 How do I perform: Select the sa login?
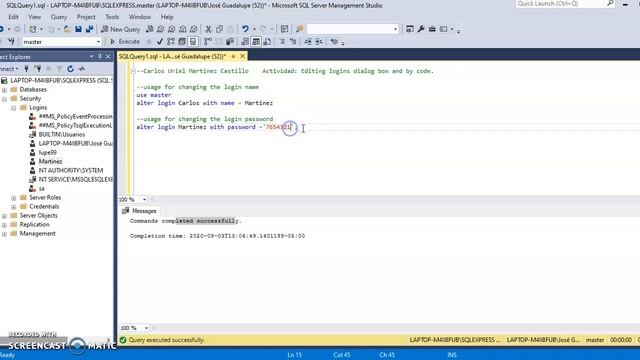(41, 189)
